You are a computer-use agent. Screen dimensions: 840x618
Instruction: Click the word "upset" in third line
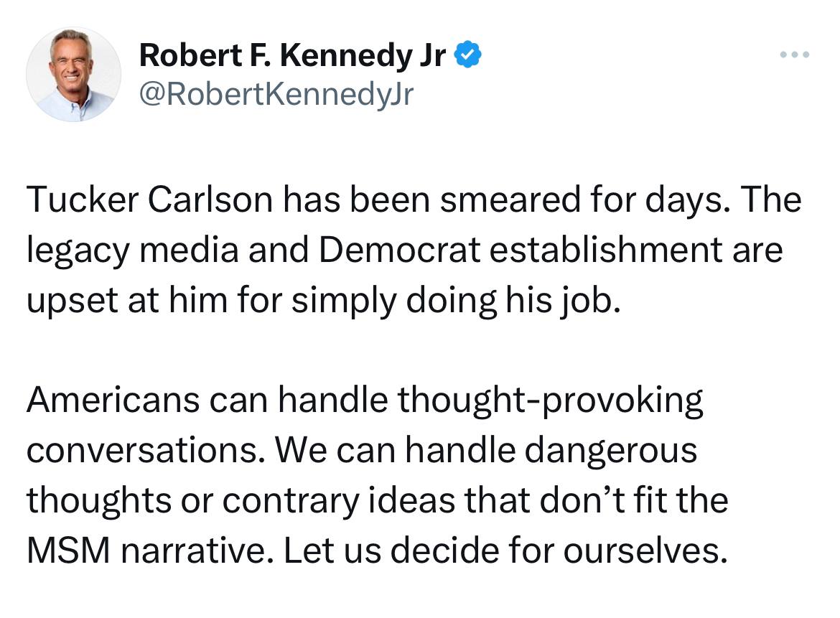pyautogui.click(x=72, y=301)
